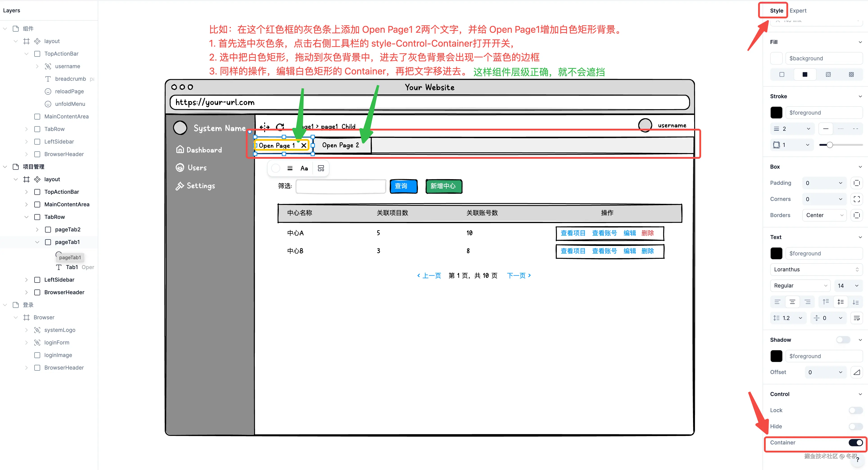Turn off the Container toggle
The image size is (868, 470).
[855, 442]
